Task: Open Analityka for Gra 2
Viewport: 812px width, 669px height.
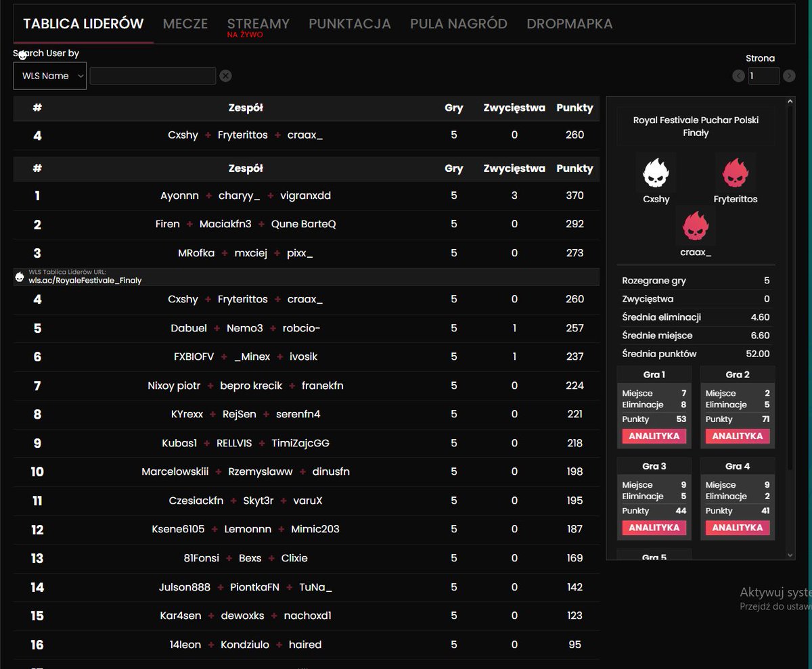Action: tap(738, 436)
